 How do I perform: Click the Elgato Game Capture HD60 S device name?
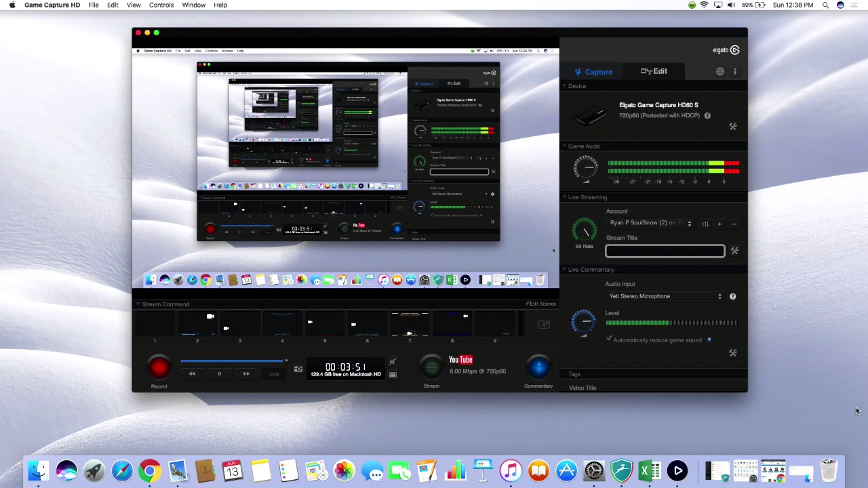click(x=658, y=105)
